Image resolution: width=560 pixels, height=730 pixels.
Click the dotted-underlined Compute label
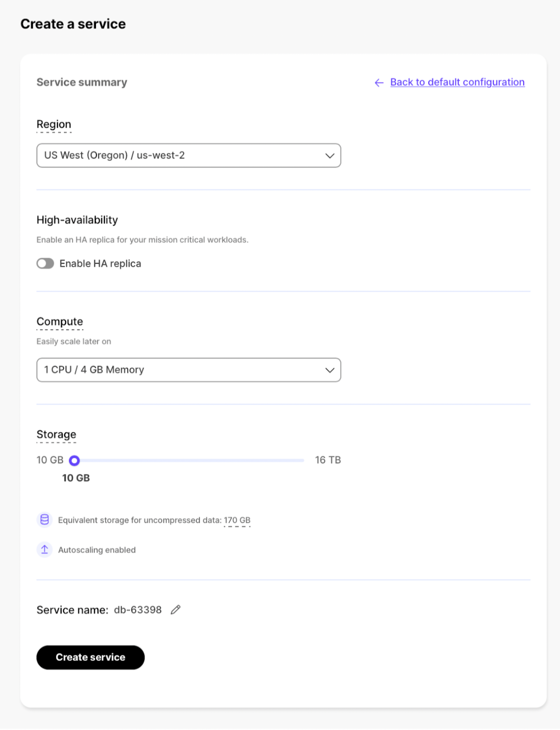coord(60,322)
